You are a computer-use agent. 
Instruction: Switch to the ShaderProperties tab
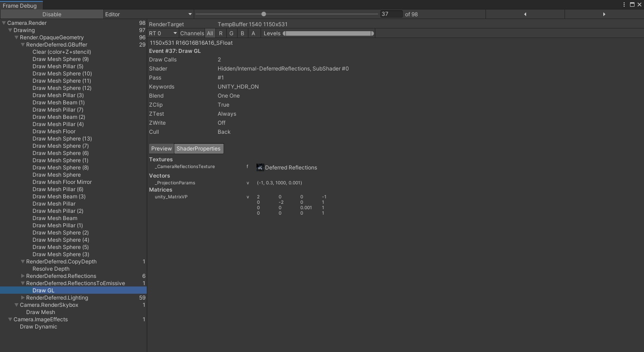click(x=199, y=149)
